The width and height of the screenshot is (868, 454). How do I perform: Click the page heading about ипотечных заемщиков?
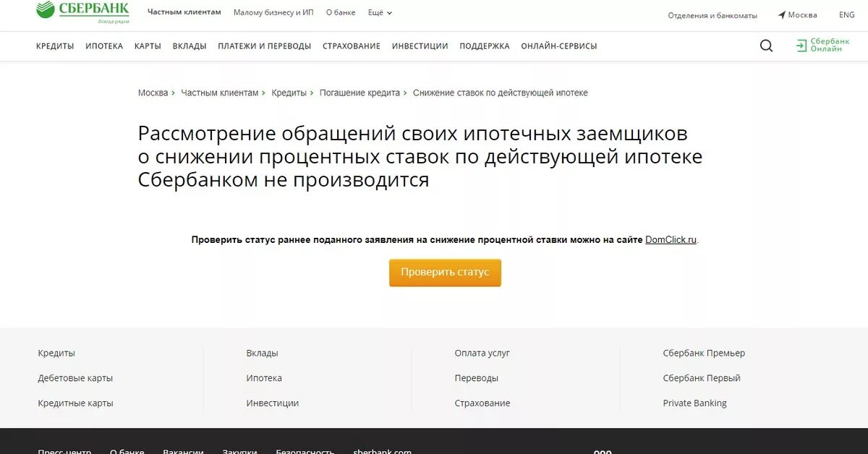click(420, 157)
